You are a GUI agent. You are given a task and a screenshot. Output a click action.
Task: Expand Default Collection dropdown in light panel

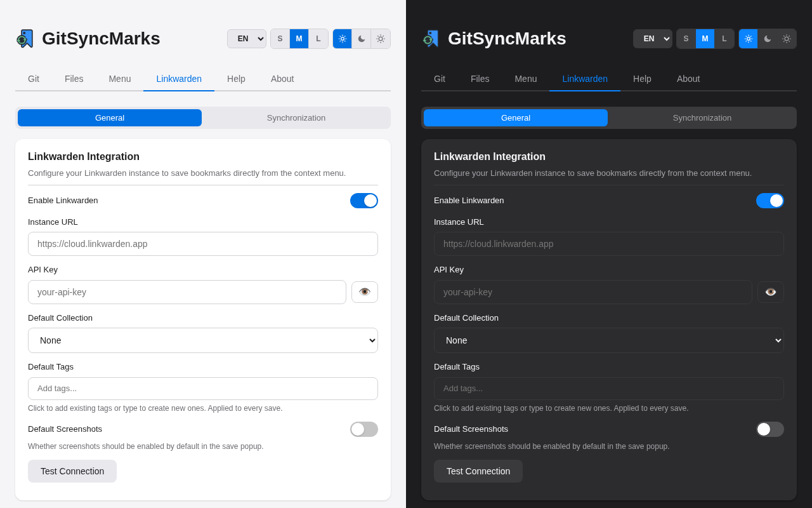[203, 340]
